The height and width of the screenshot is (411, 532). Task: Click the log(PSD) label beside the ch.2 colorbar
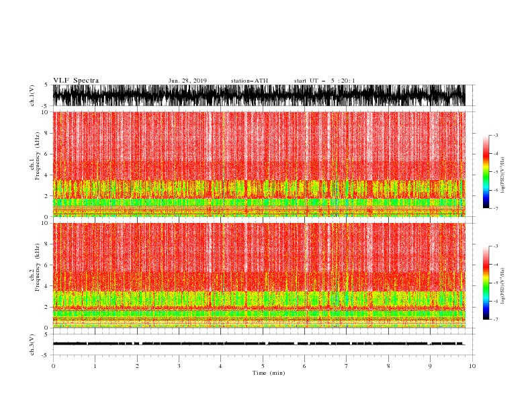[x=503, y=286]
